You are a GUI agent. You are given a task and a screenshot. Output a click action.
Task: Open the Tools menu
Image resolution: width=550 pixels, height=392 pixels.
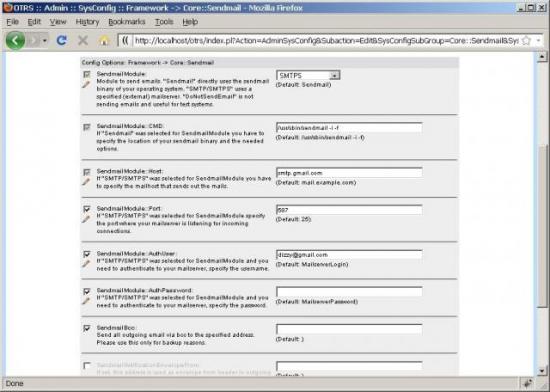point(164,22)
